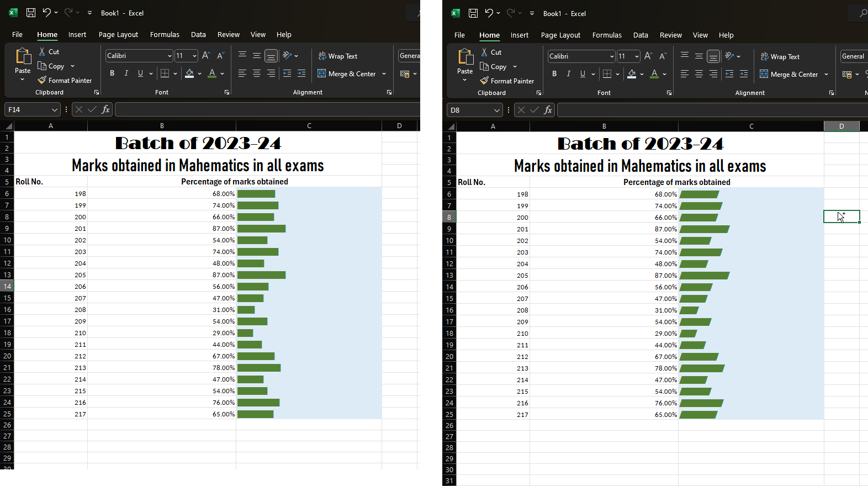
Task: Toggle Bold in left window
Action: [x=112, y=73]
